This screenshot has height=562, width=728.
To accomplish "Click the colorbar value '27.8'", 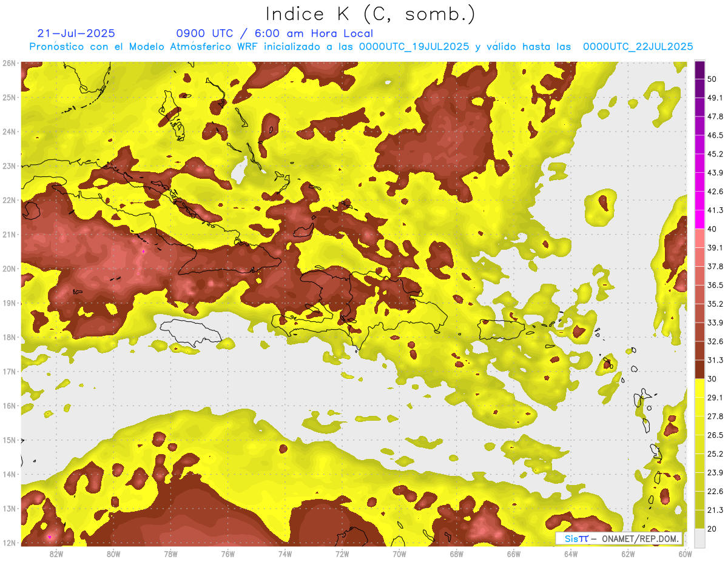I will 715,416.
